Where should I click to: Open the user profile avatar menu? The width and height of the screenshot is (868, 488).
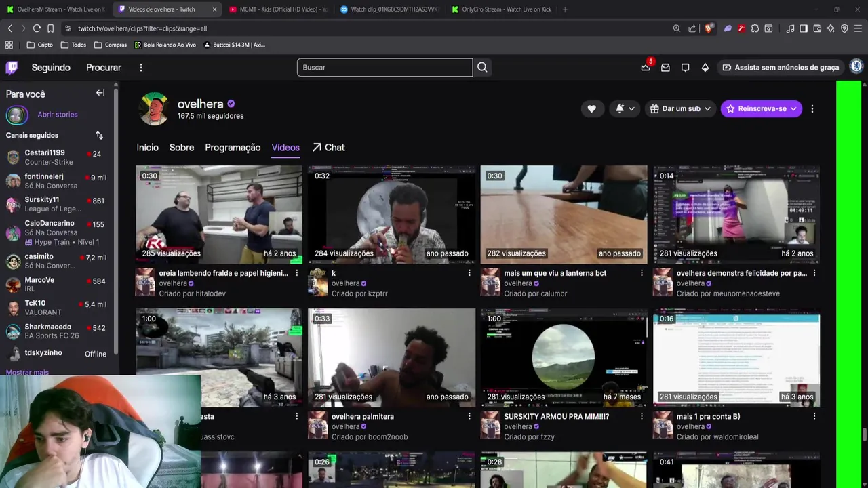(856, 66)
